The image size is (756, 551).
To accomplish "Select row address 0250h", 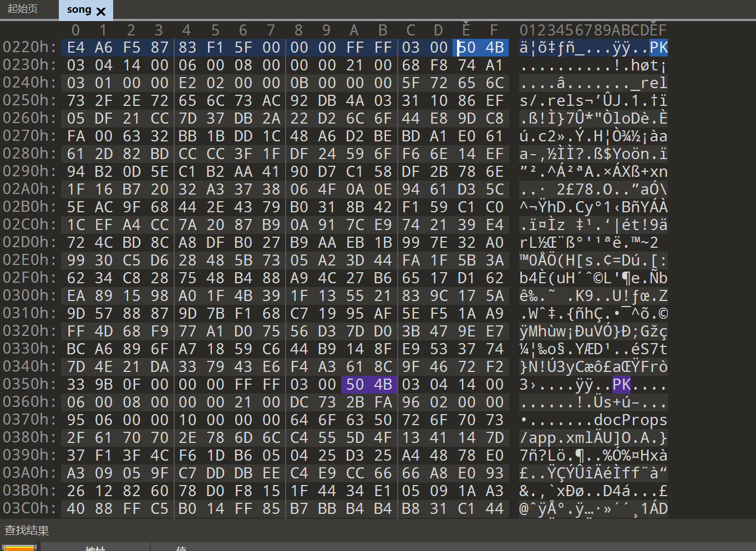I will 29,101.
